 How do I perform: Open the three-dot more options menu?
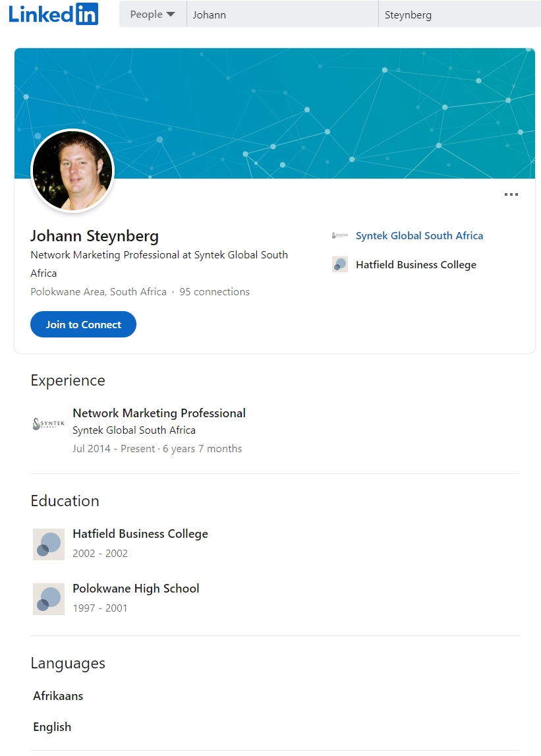coord(511,194)
